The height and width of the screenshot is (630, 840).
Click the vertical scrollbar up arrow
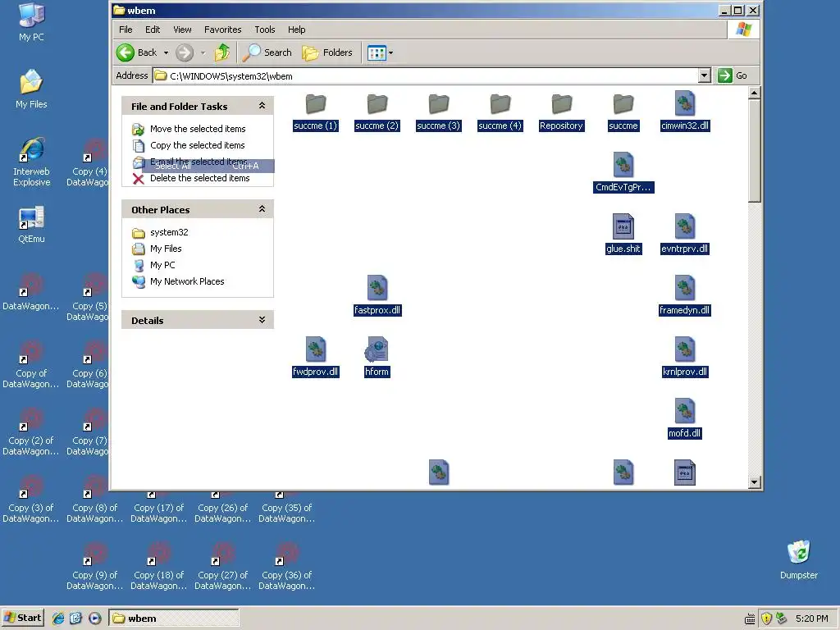click(755, 94)
